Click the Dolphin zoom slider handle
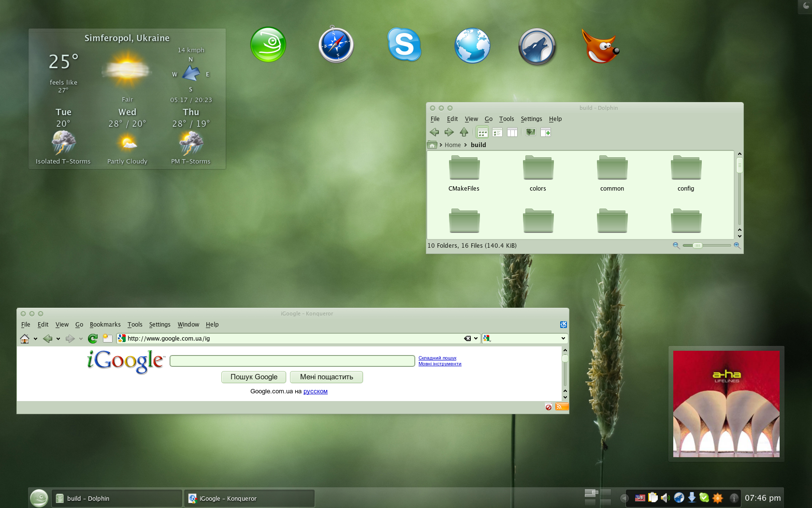This screenshot has width=812, height=508. click(697, 246)
